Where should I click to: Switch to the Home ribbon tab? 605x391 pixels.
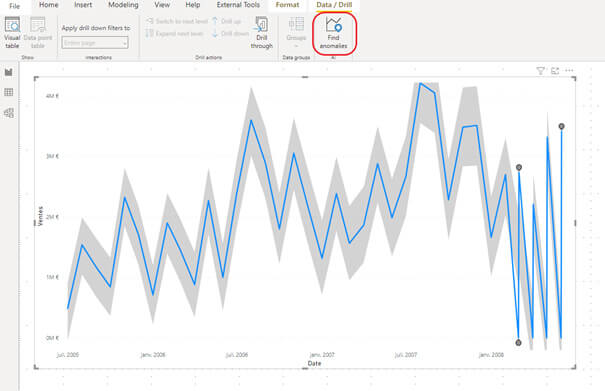[49, 5]
